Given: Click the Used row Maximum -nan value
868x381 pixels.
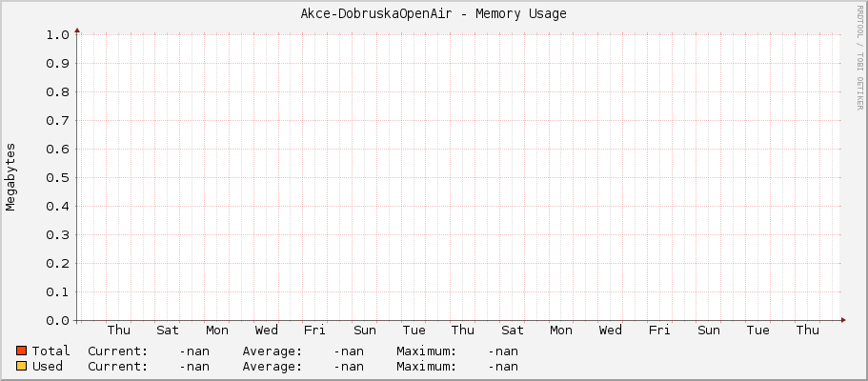Looking at the screenshot, I should (503, 367).
